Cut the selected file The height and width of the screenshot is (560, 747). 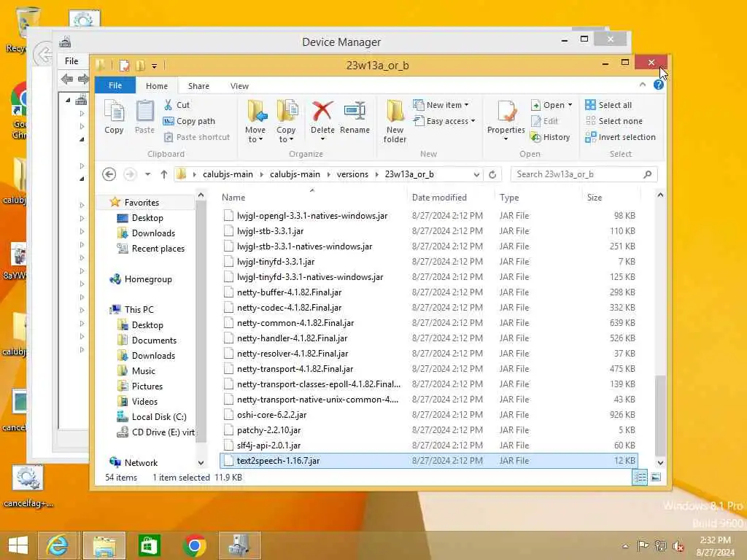(177, 105)
